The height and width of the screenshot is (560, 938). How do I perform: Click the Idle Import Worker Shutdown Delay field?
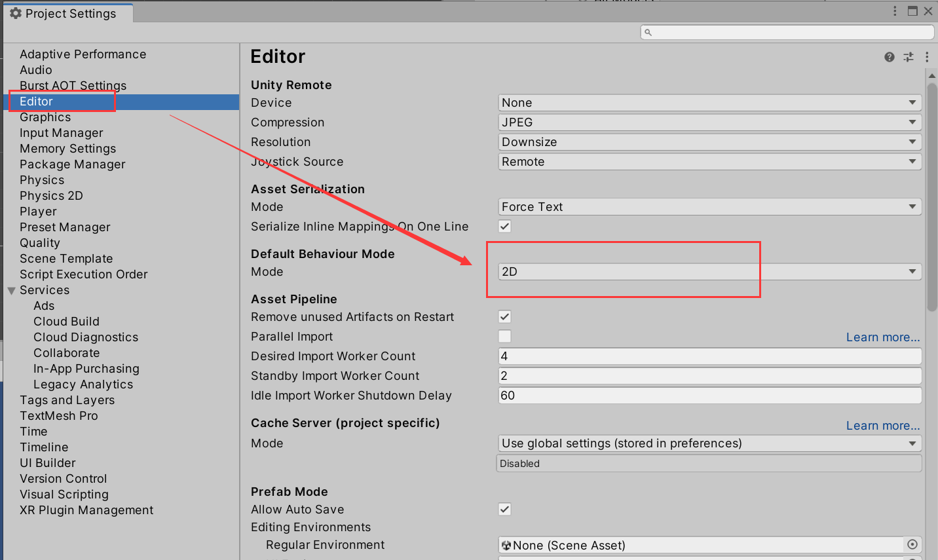pos(709,396)
